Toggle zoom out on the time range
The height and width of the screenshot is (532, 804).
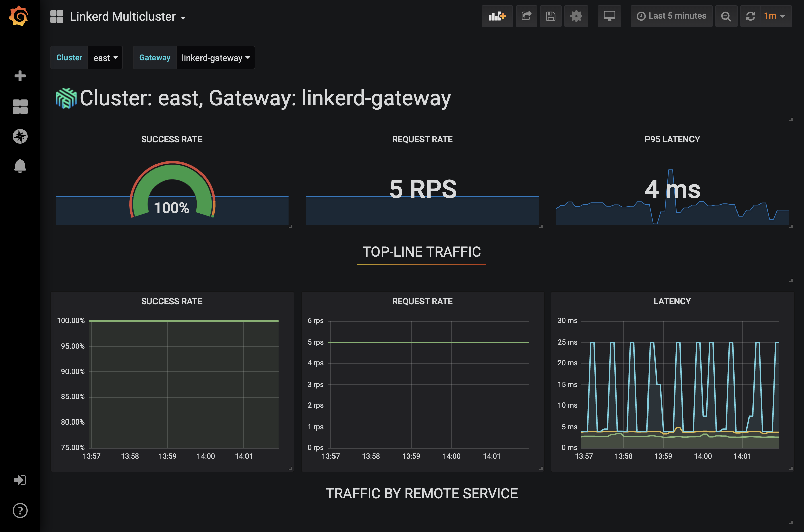pyautogui.click(x=726, y=16)
